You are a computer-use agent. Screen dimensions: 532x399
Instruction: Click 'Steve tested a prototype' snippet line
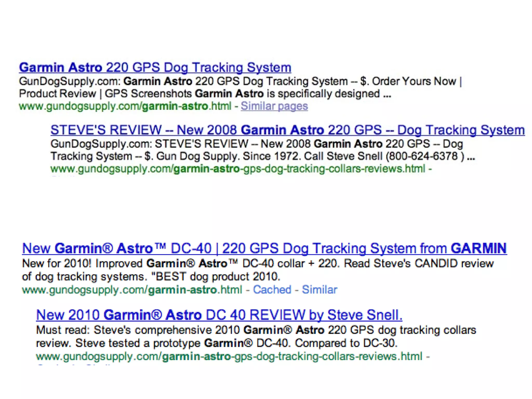click(x=138, y=343)
